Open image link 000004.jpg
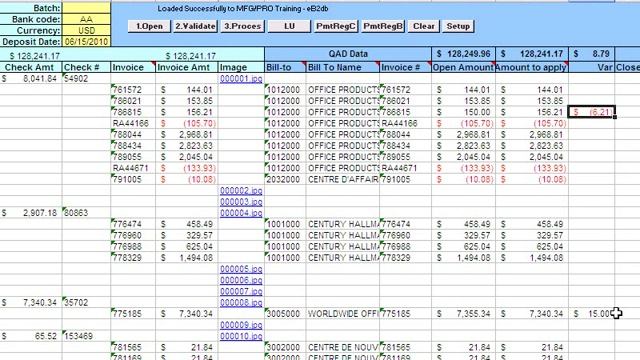This screenshot has height=360, width=640. (x=241, y=213)
